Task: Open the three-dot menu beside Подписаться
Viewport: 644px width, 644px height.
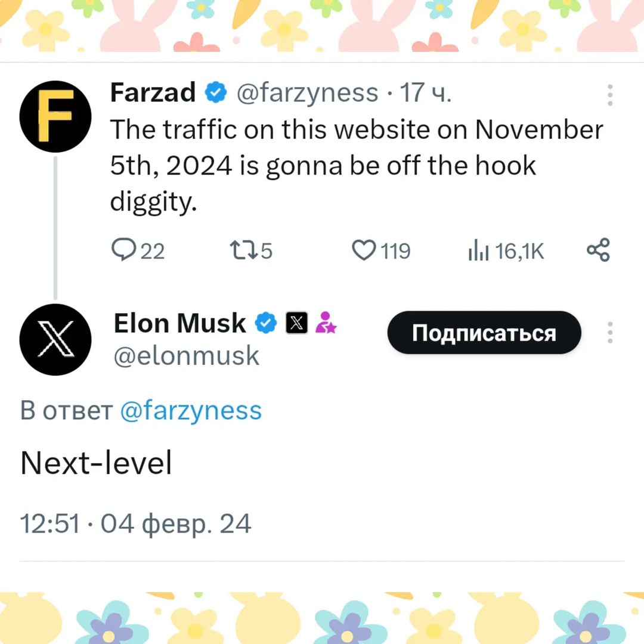Action: click(x=610, y=332)
